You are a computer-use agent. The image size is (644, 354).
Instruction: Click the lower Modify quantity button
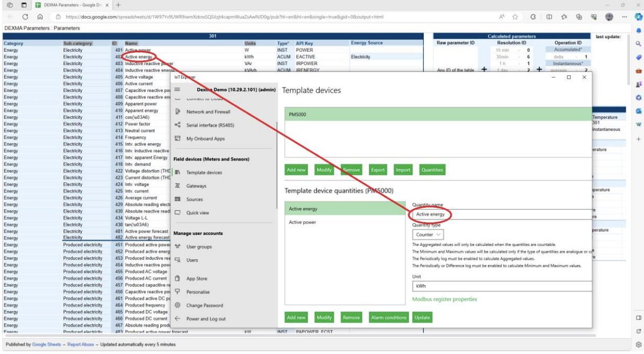(x=324, y=317)
